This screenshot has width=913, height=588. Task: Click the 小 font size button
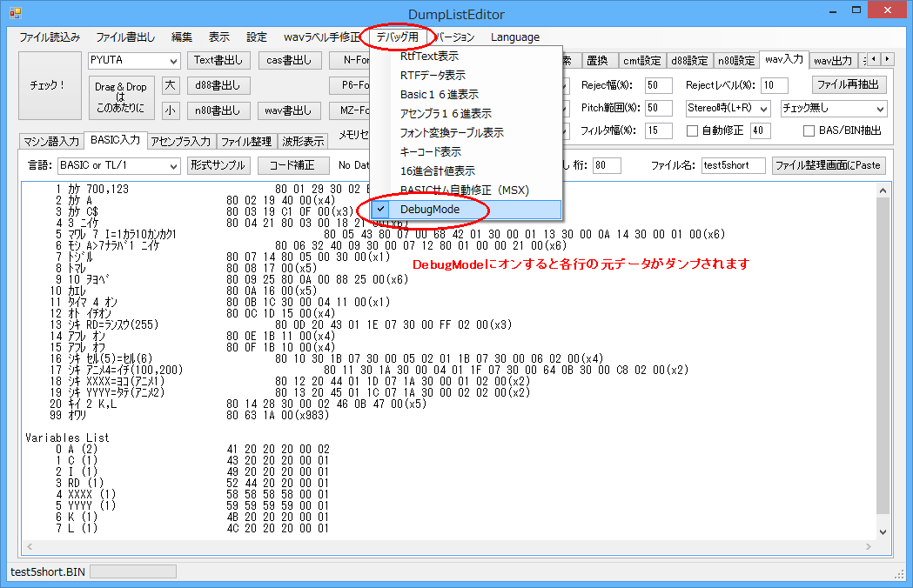[170, 110]
